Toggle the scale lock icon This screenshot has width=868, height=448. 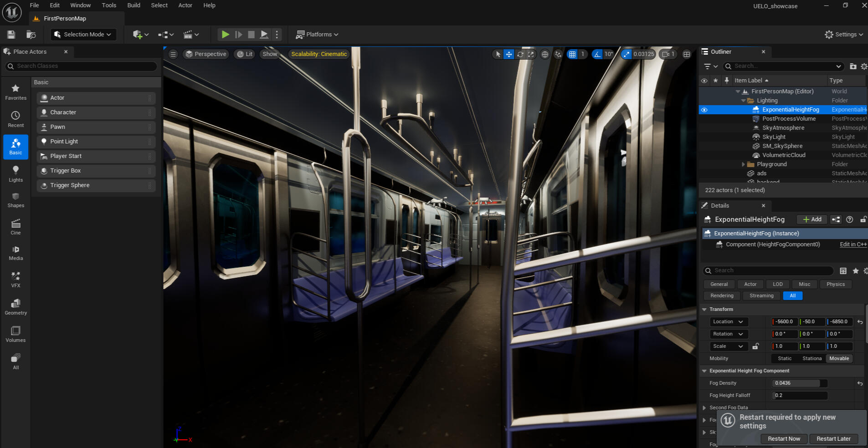[755, 346]
